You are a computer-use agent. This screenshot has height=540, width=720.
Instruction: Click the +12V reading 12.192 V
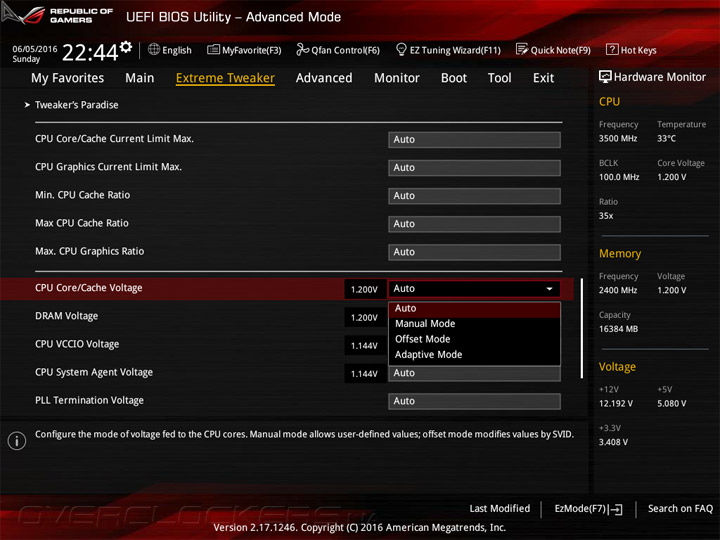coord(616,404)
